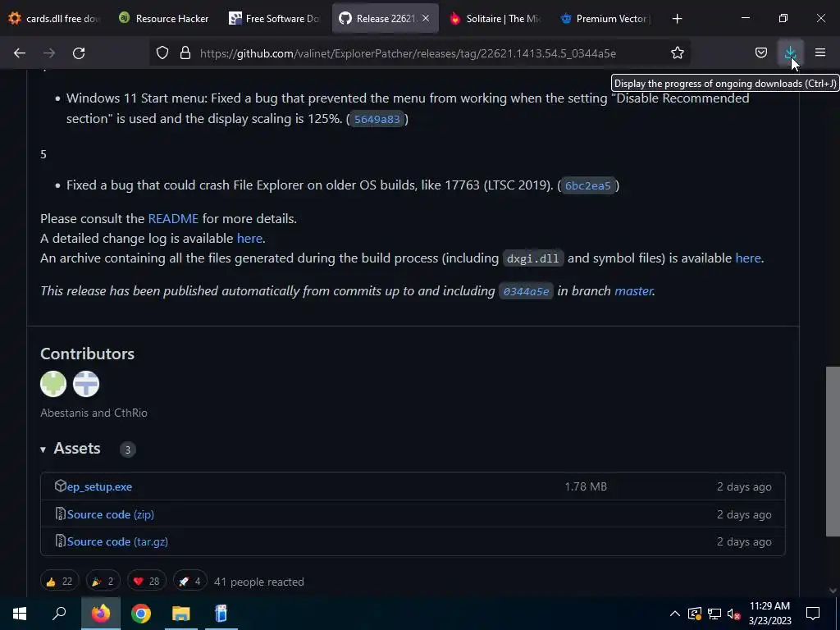Switch to Resource Hacker tab

(165, 18)
